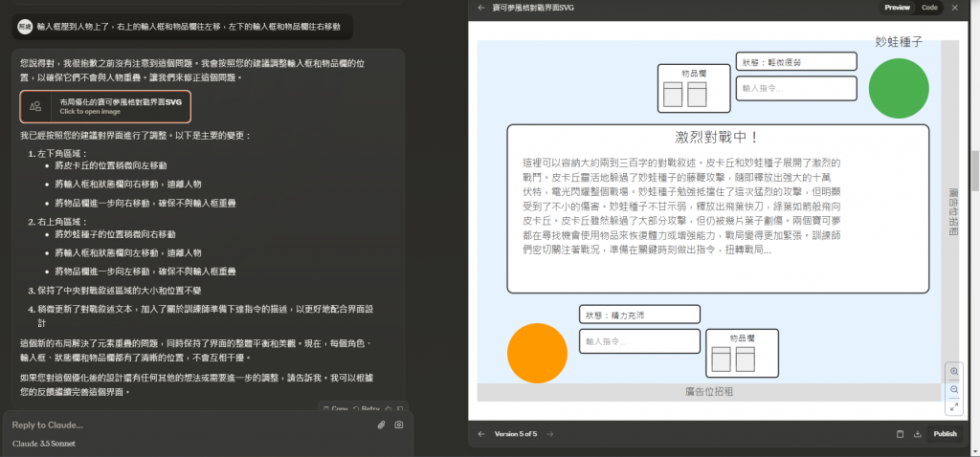Click the thumbs down feedback icon

[400, 409]
